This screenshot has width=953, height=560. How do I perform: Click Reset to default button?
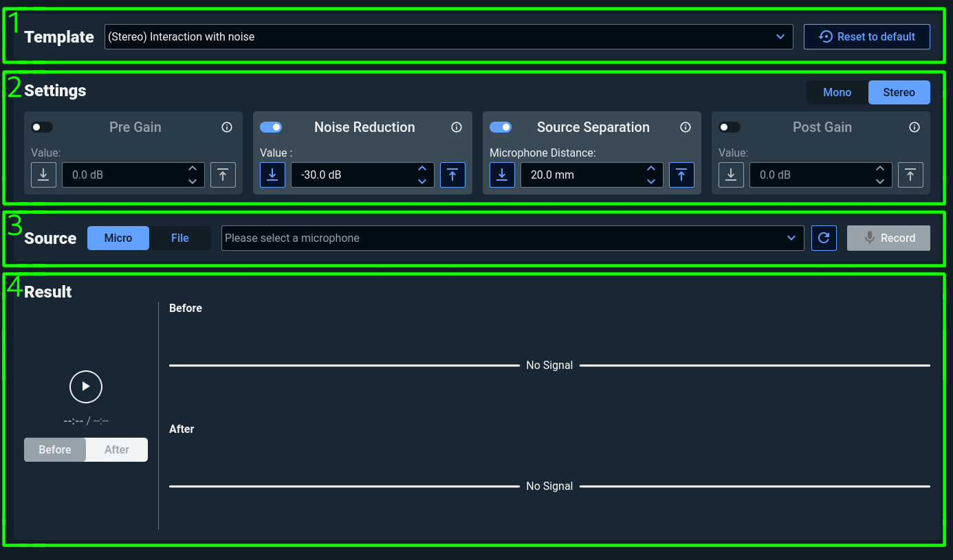point(866,37)
